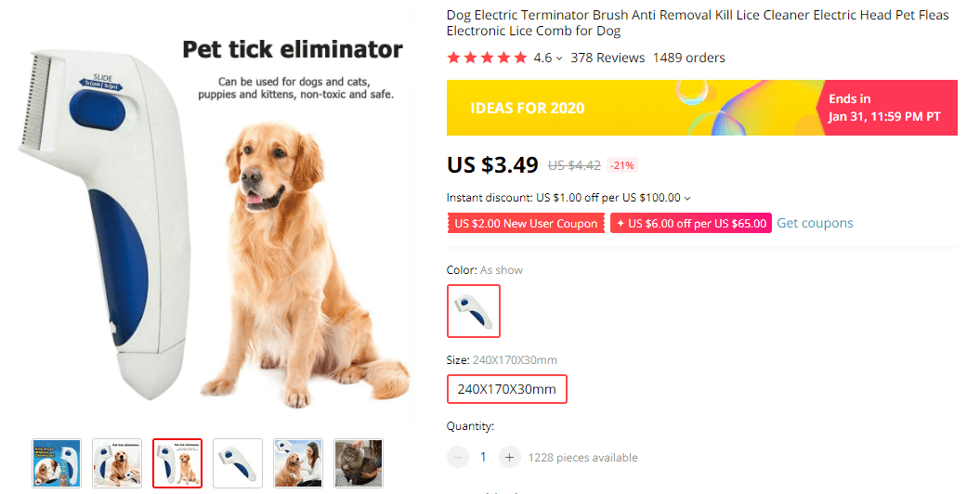
Task: Expand the 4.6 rating breakdown chevron
Action: click(559, 58)
